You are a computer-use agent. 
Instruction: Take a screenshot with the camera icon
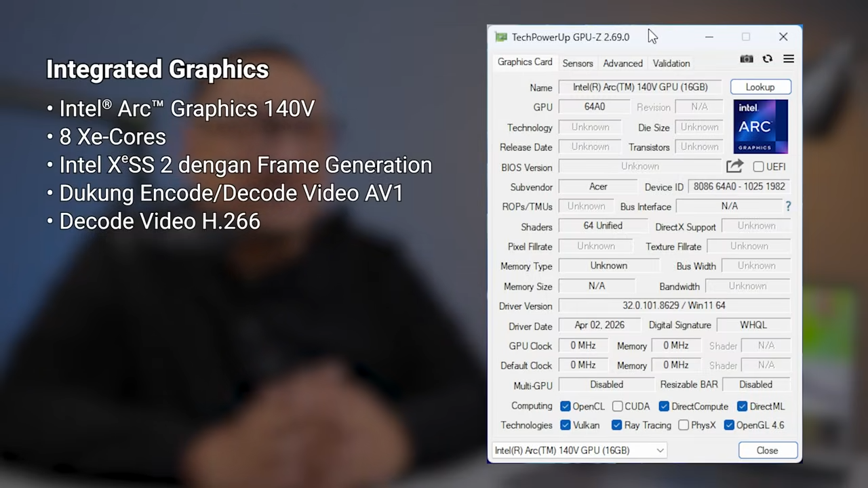click(747, 59)
